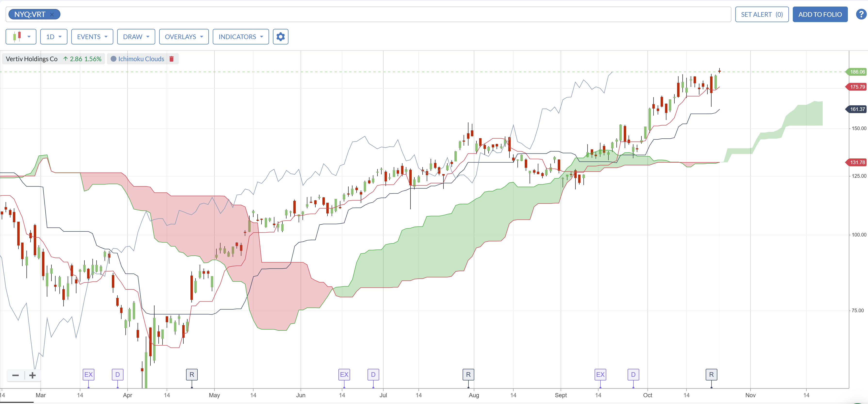This screenshot has height=404, width=868.
Task: Open the help question mark icon
Action: coord(861,14)
